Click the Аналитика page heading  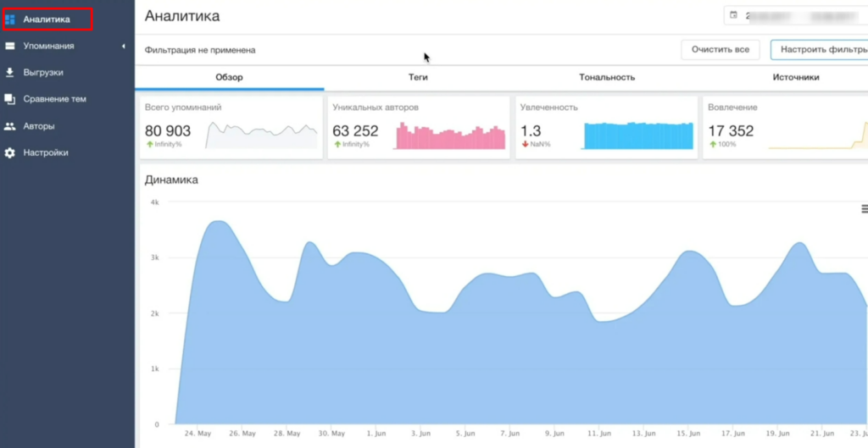coord(182,16)
